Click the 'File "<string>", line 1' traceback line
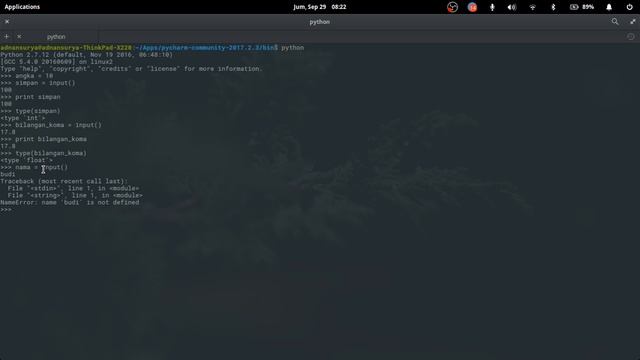The width and height of the screenshot is (640, 360). (x=75, y=196)
